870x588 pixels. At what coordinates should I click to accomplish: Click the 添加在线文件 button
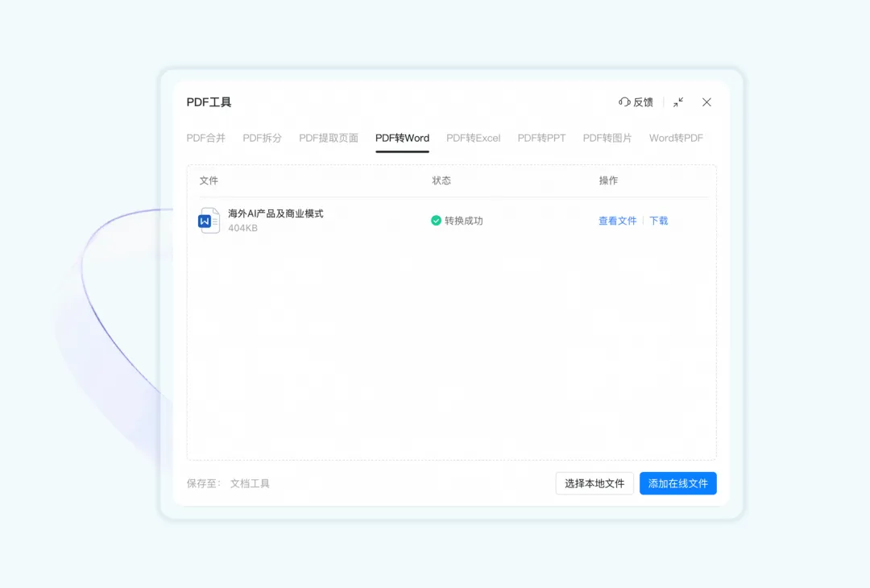click(678, 483)
